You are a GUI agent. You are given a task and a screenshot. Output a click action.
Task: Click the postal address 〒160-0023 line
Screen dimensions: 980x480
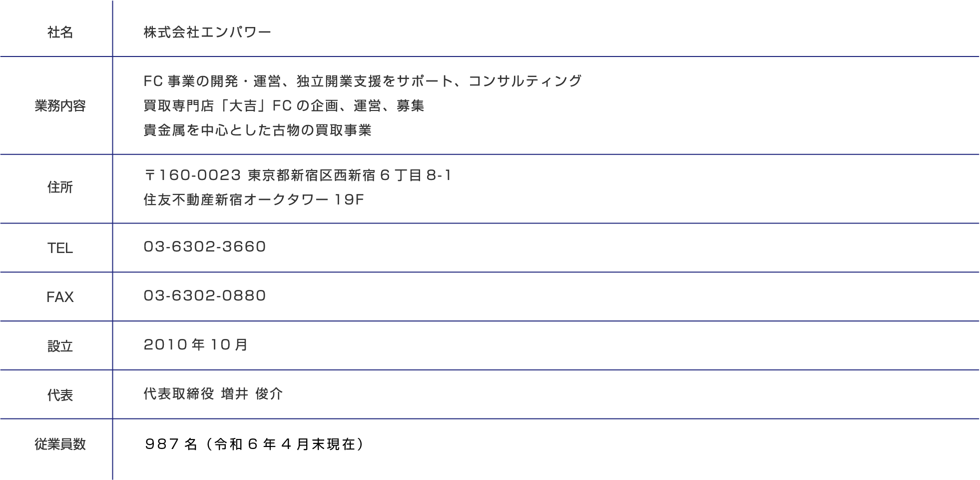click(x=297, y=175)
